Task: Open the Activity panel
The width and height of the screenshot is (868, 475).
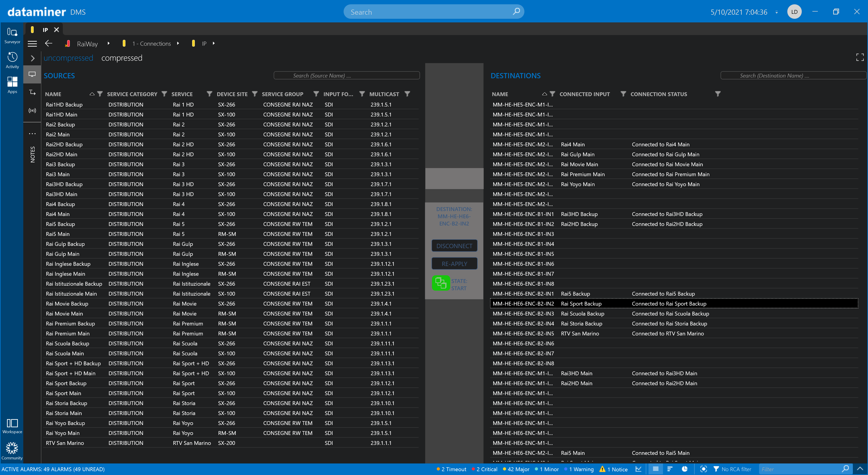Action: coord(12,60)
